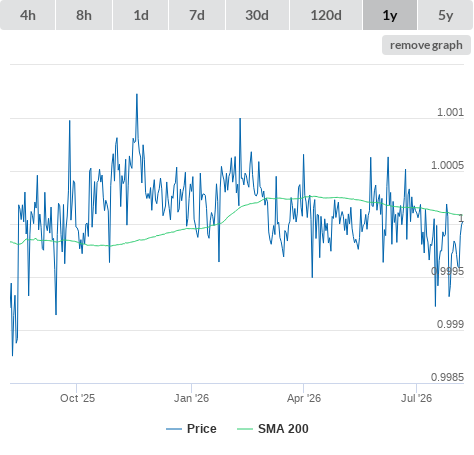Click the 0.999 y-axis gridline label

pyautogui.click(x=450, y=324)
